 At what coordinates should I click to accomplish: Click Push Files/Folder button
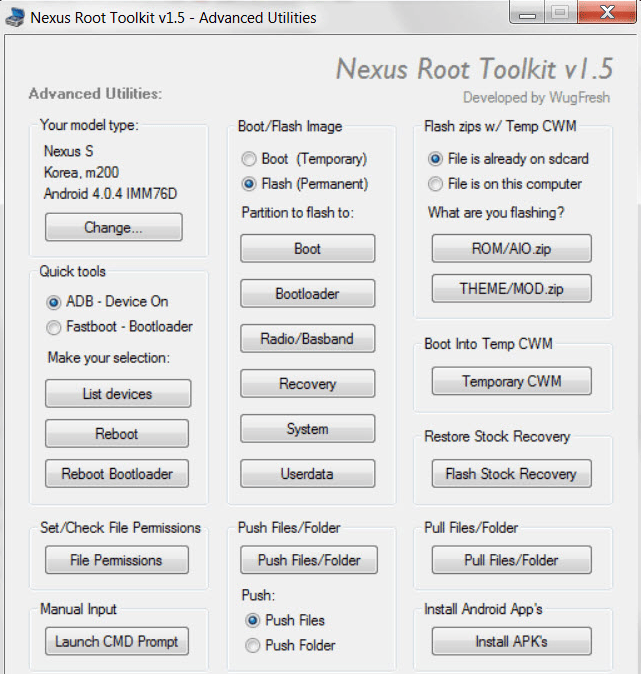(309, 560)
